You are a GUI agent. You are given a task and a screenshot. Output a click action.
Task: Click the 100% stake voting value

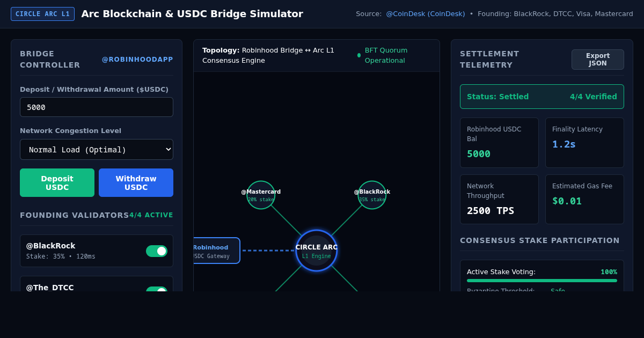[x=609, y=272]
